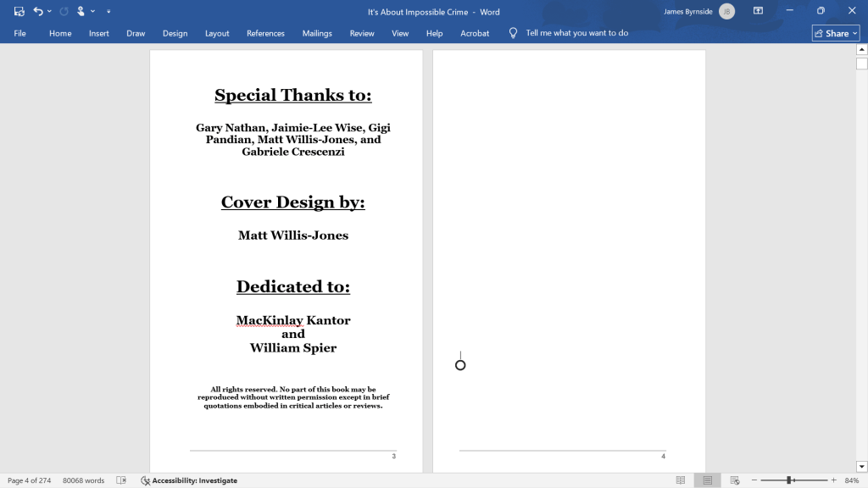Click the Tell me what you want search box

click(x=576, y=34)
